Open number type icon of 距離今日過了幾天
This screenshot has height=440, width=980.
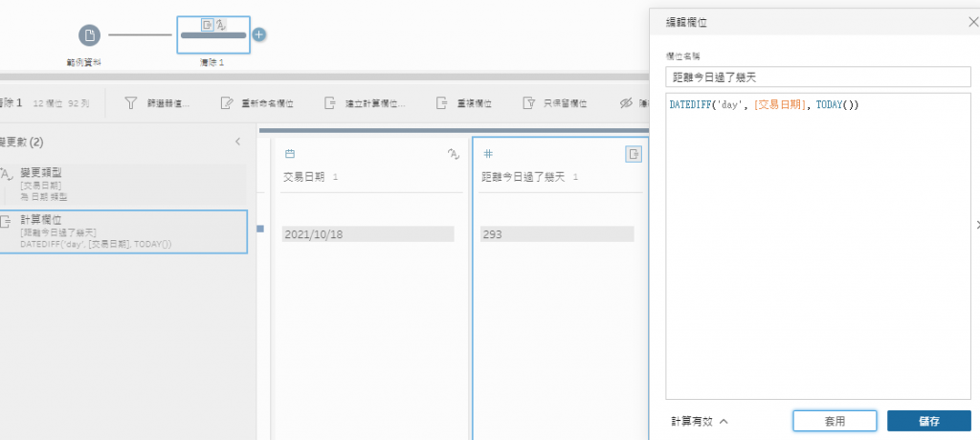coord(488,154)
